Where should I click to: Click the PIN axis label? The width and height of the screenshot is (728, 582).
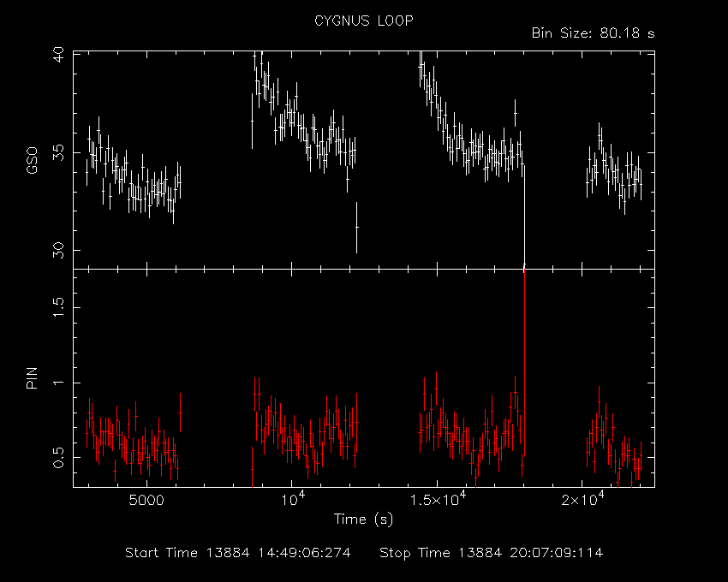click(x=32, y=377)
